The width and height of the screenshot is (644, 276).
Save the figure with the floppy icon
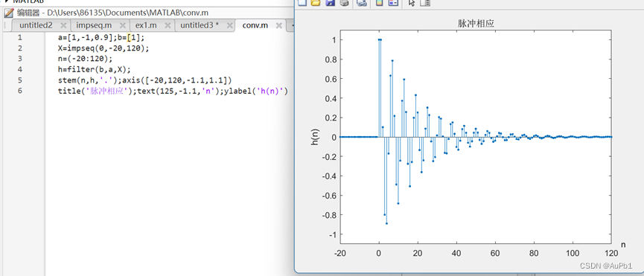pyautogui.click(x=330, y=2)
